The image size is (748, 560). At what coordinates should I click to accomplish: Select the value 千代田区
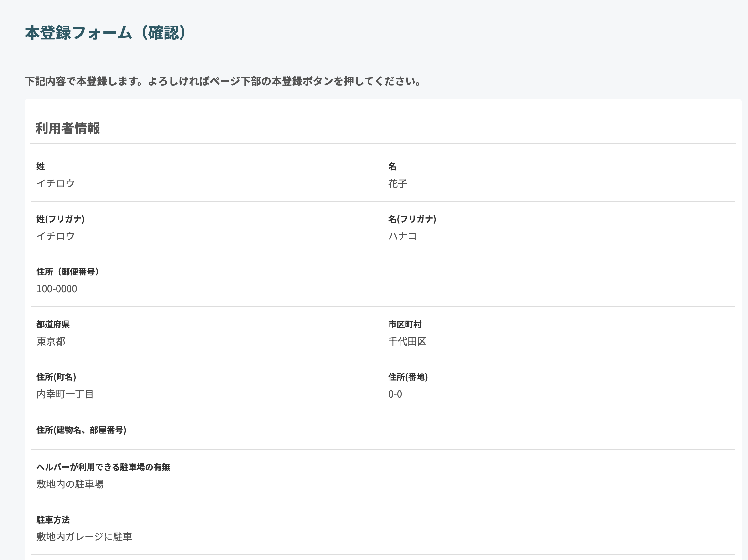[407, 342]
